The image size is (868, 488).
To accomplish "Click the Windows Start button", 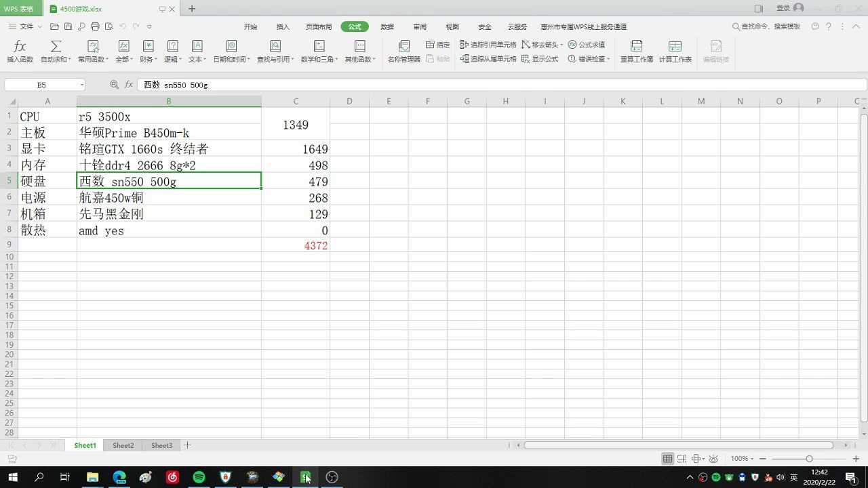I will pos(13,477).
